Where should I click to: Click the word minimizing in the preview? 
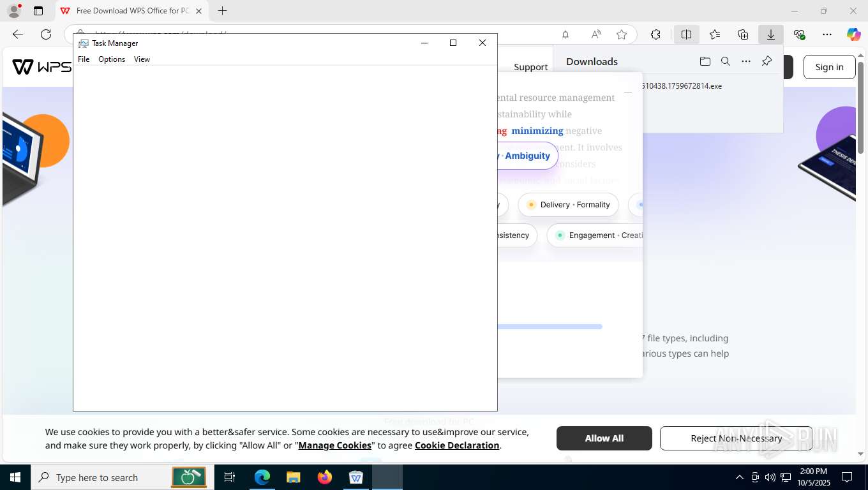tap(537, 131)
